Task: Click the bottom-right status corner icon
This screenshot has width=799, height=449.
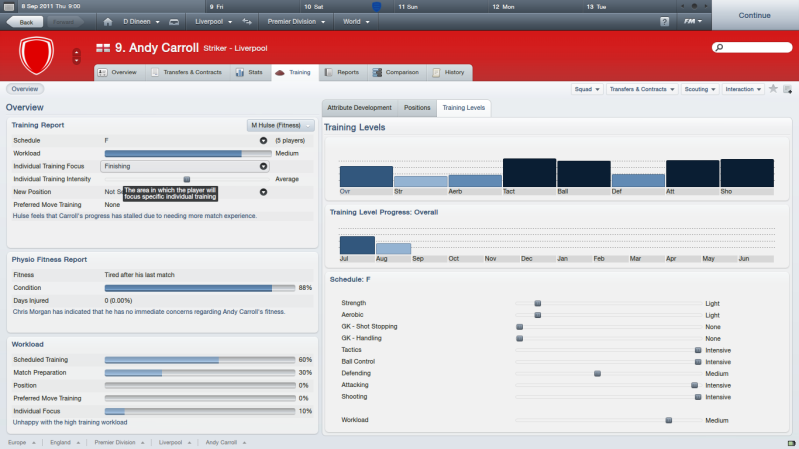Action: [791, 443]
